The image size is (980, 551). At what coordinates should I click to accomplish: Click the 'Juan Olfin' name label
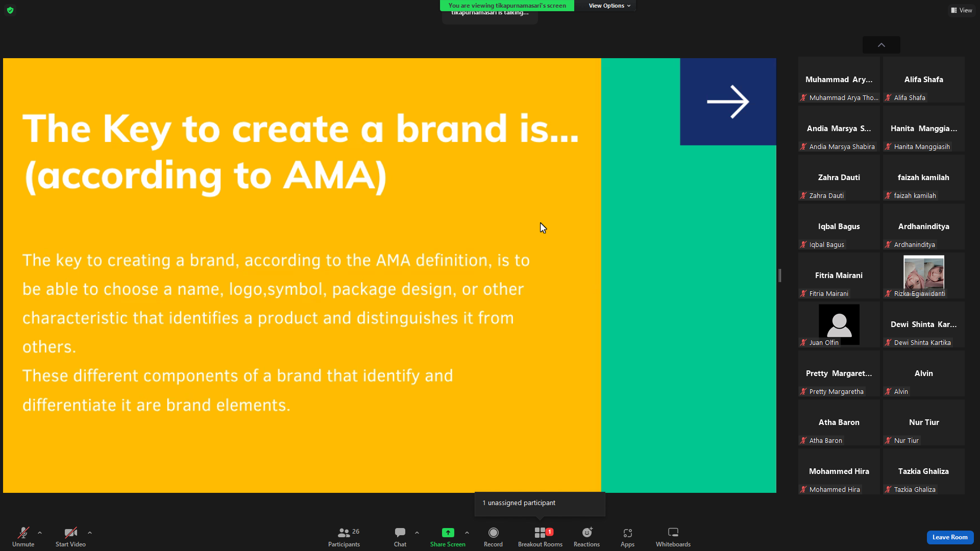(824, 342)
